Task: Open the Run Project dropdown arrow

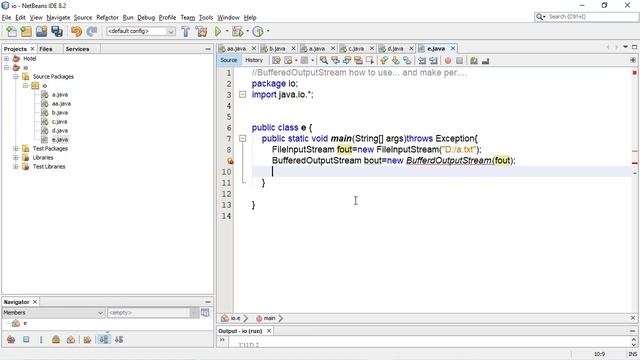Action: [x=227, y=31]
